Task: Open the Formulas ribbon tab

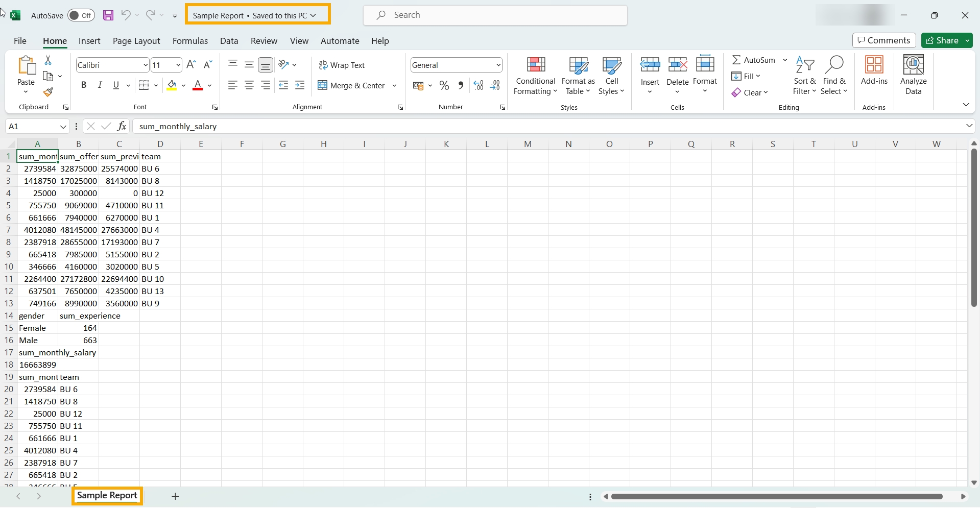Action: 190,41
